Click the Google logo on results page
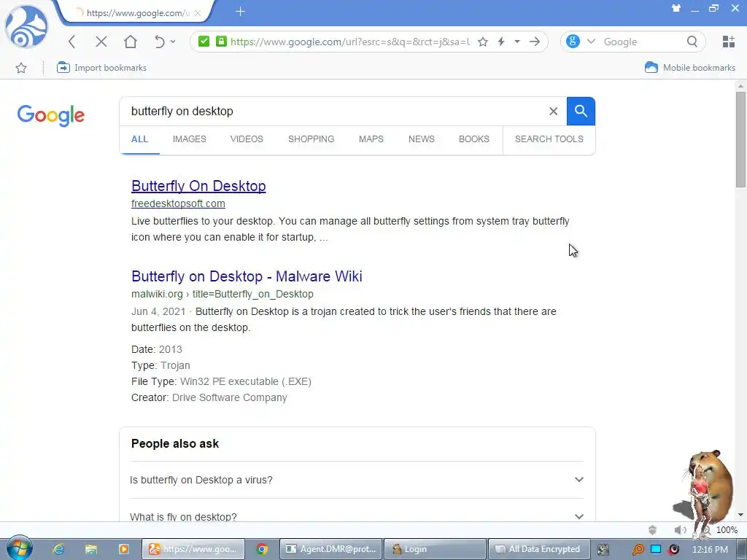The height and width of the screenshot is (560, 747). tap(50, 115)
